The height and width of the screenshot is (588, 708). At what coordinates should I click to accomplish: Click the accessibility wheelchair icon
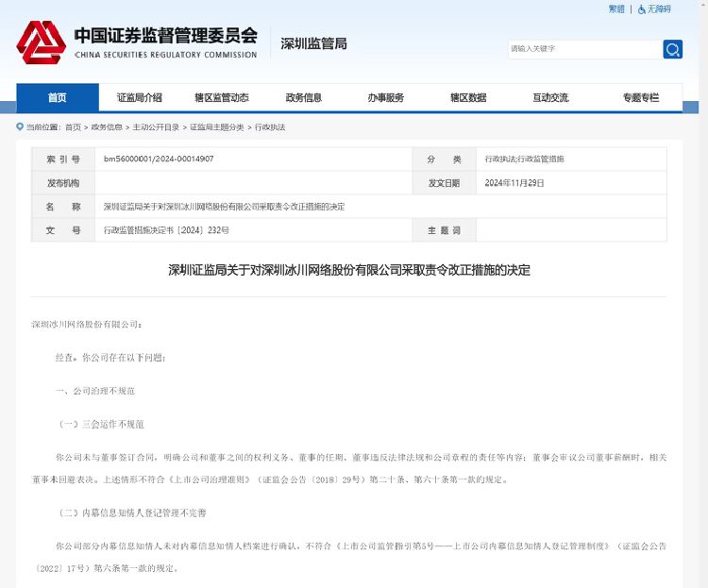coord(642,9)
